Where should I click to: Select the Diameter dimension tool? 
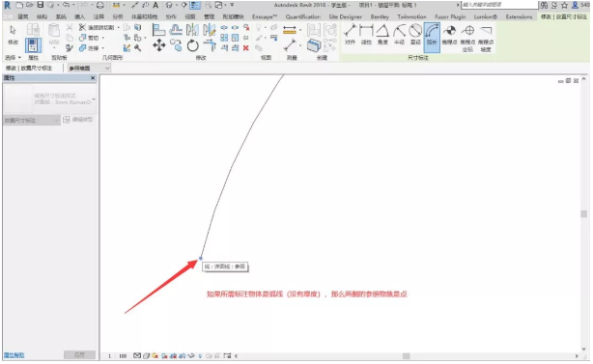[415, 34]
